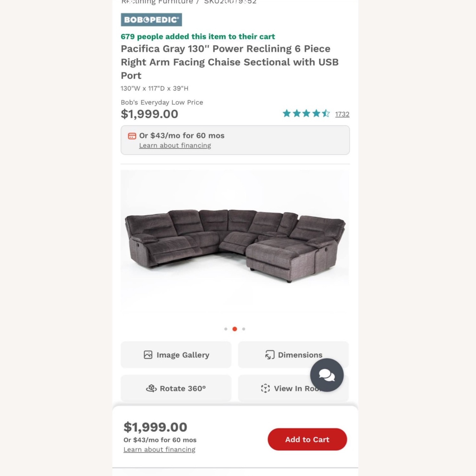Viewport: 476px width, 476px height.
Task: Click the View In Room icon
Action: click(x=265, y=388)
